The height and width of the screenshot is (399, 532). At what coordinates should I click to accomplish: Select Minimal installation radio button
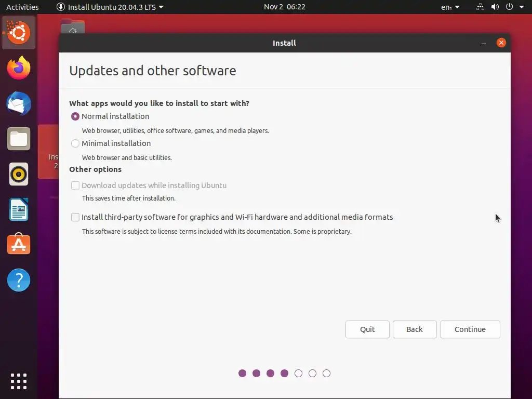point(75,143)
